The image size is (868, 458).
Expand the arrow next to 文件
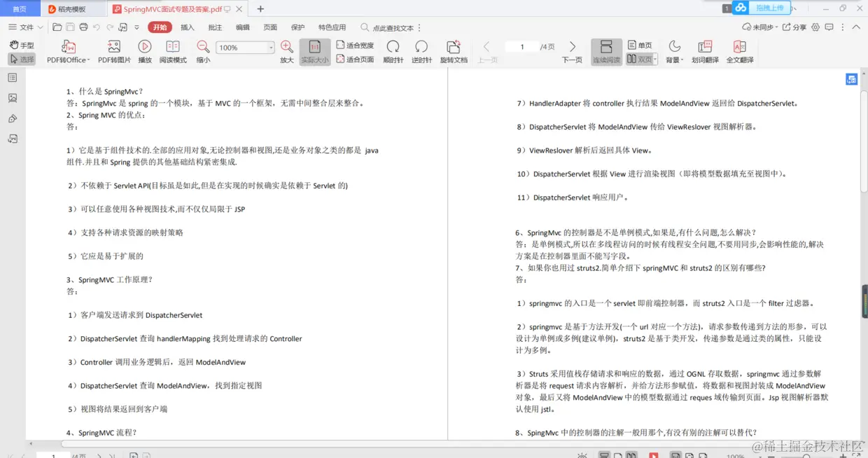pyautogui.click(x=40, y=27)
